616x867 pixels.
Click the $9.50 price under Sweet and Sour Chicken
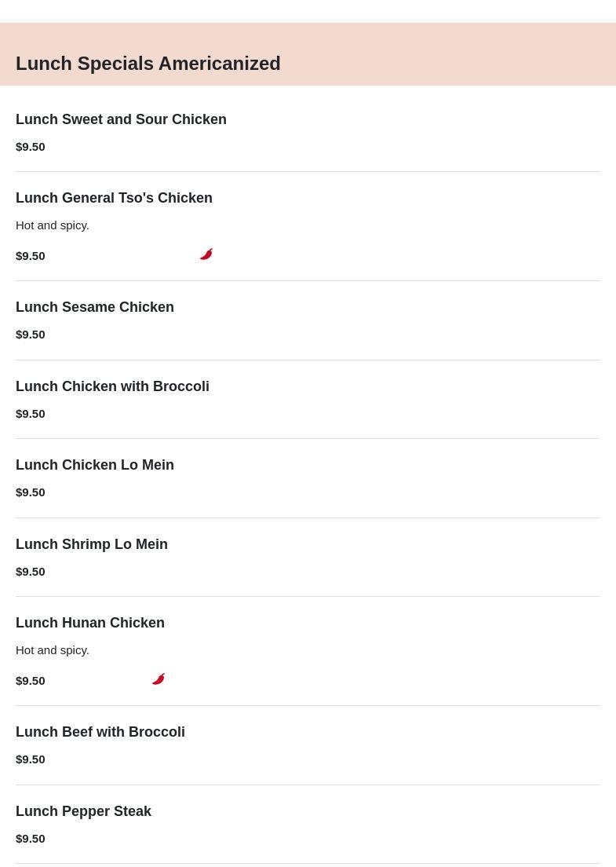[x=31, y=147]
